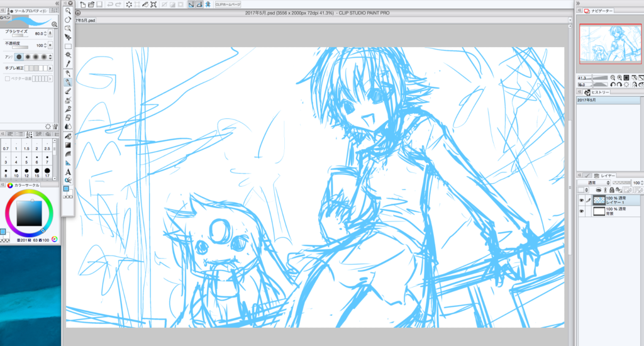The image size is (644, 346).
Task: Open the anti-aliasing options stepper arrow
Action: click(50, 57)
